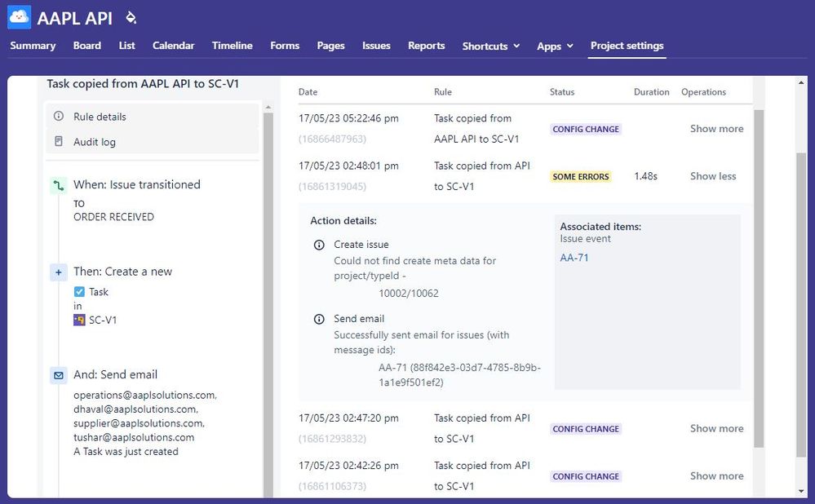The width and height of the screenshot is (815, 504).
Task: Click the SC-V1 project avatar icon
Action: coord(79,320)
